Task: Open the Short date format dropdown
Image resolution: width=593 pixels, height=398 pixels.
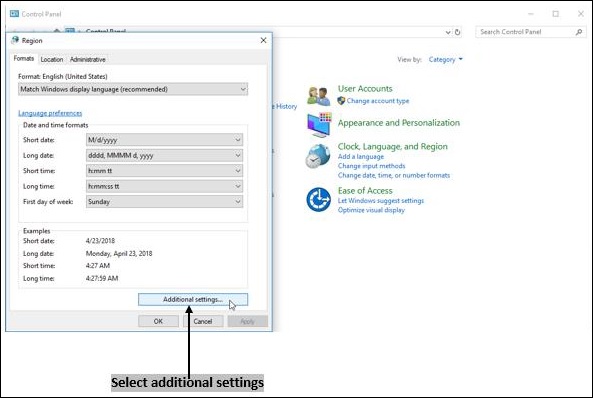Action: coord(165,140)
